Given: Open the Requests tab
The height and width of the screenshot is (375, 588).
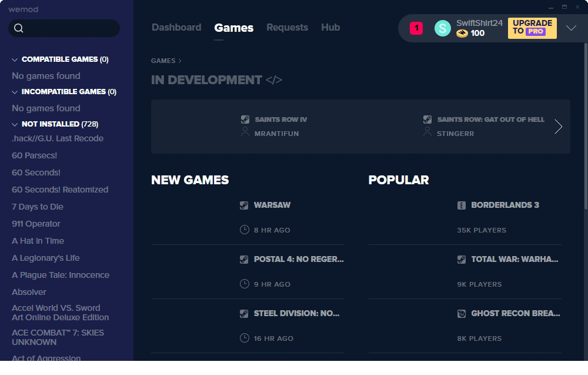Looking at the screenshot, I should tap(287, 28).
